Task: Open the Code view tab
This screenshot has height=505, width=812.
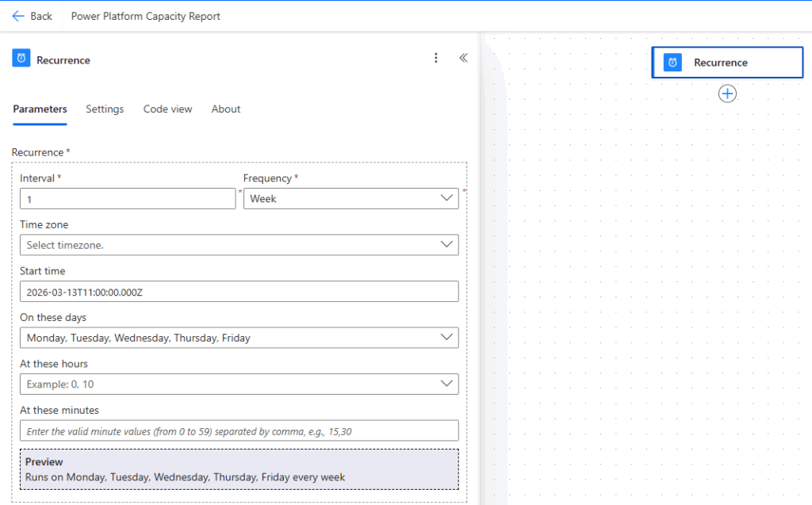Action: click(x=168, y=109)
